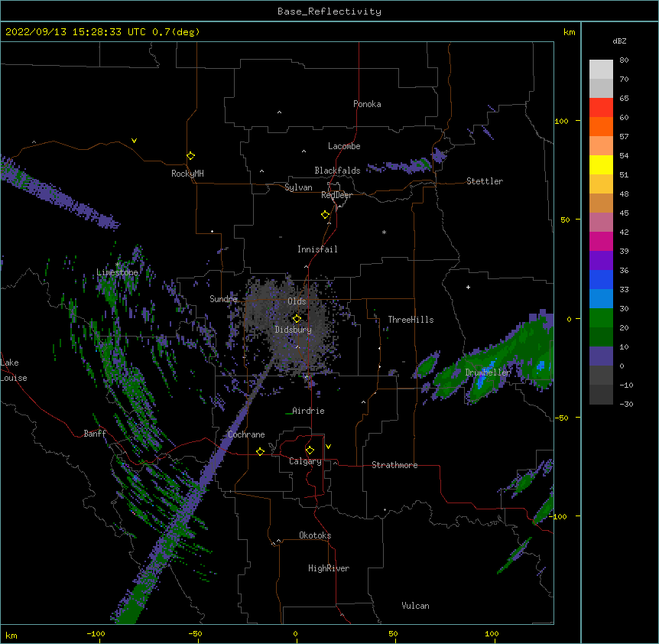Click the Limestone label
Screen dimensions: 659x644
[x=117, y=272]
